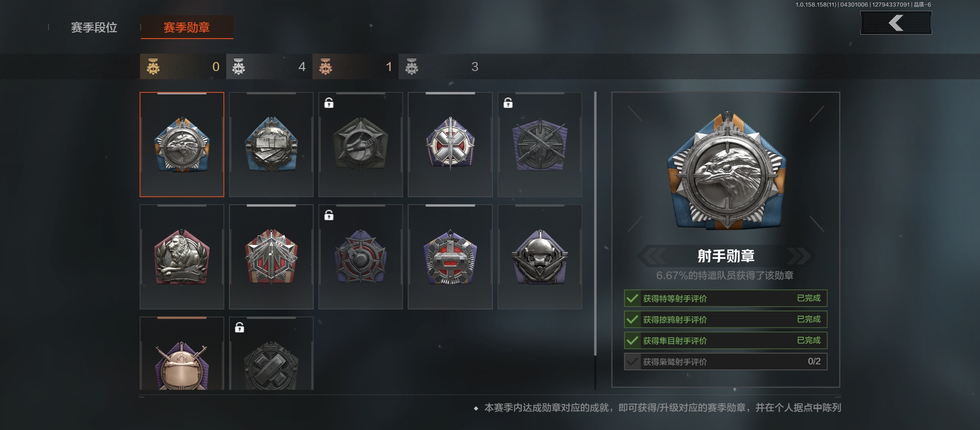This screenshot has height=430, width=980.
Task: Select the eagle marksman medal thumbnail
Action: pos(182,145)
